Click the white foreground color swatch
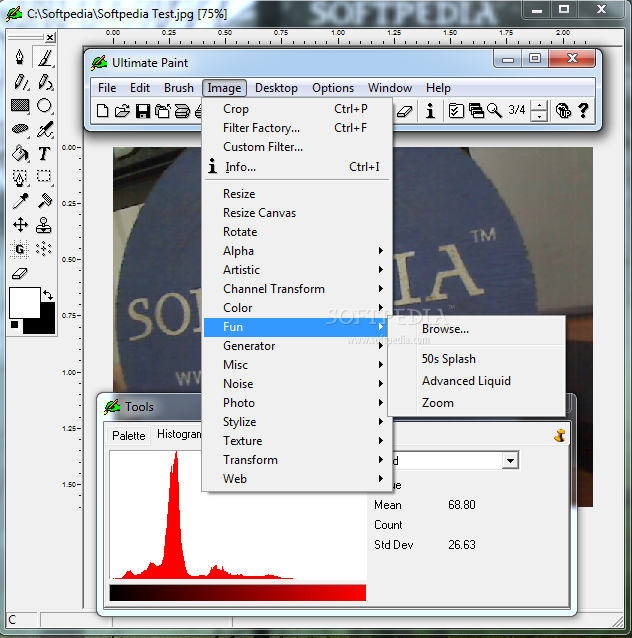The height and width of the screenshot is (638, 632). pyautogui.click(x=24, y=303)
